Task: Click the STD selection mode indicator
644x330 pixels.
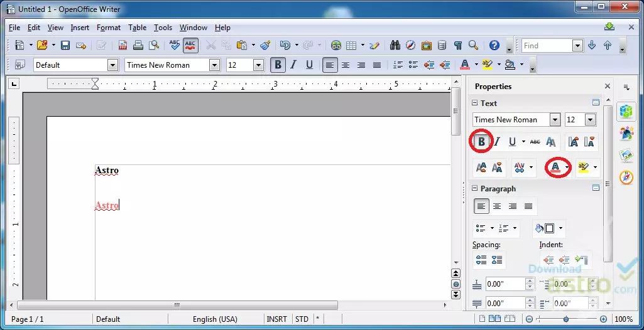Action: (x=302, y=319)
